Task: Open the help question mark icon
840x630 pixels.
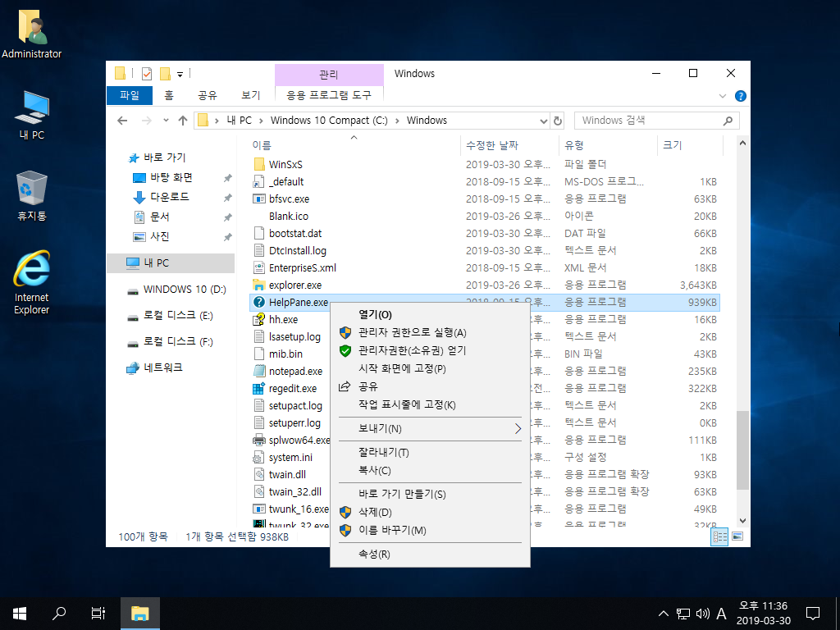Action: pyautogui.click(x=741, y=96)
